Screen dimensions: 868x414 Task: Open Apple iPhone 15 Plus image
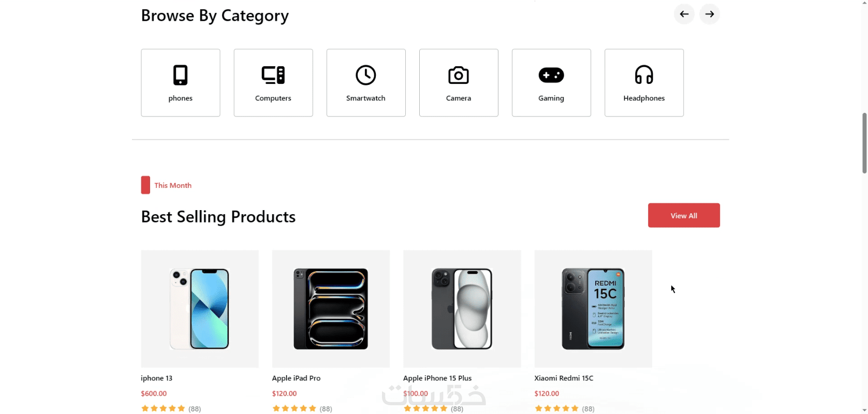462,308
